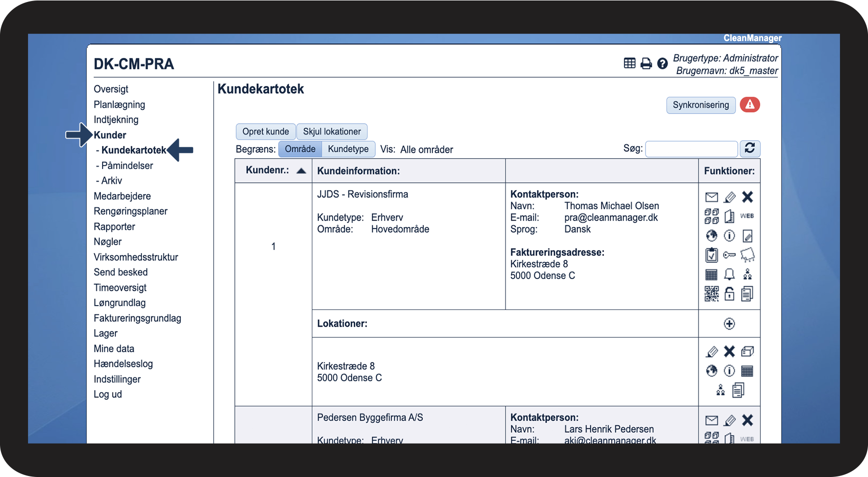Open Timeoversigt in sidebar
Image resolution: width=868 pixels, height=477 pixels.
coord(120,287)
